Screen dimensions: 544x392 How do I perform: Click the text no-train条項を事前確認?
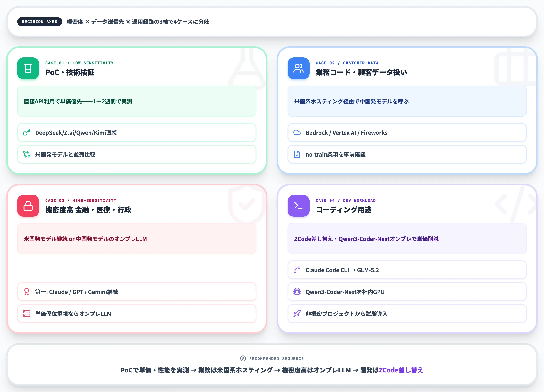click(336, 154)
